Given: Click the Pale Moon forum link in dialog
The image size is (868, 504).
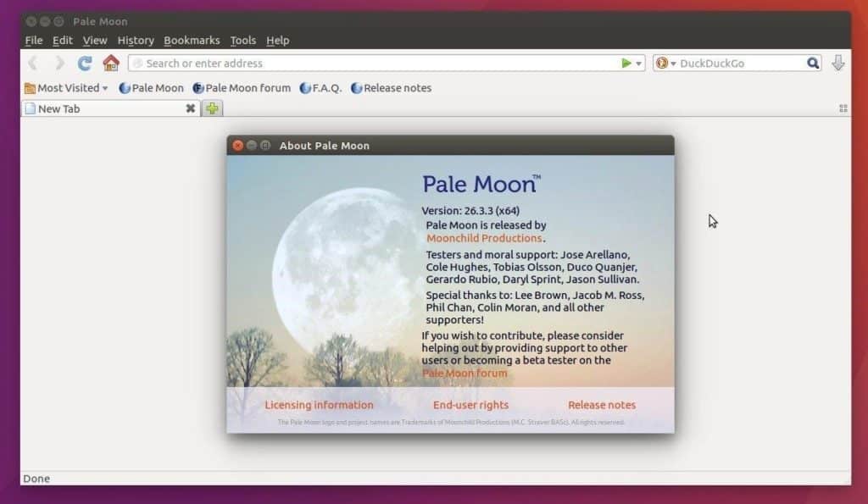Looking at the screenshot, I should 465,373.
